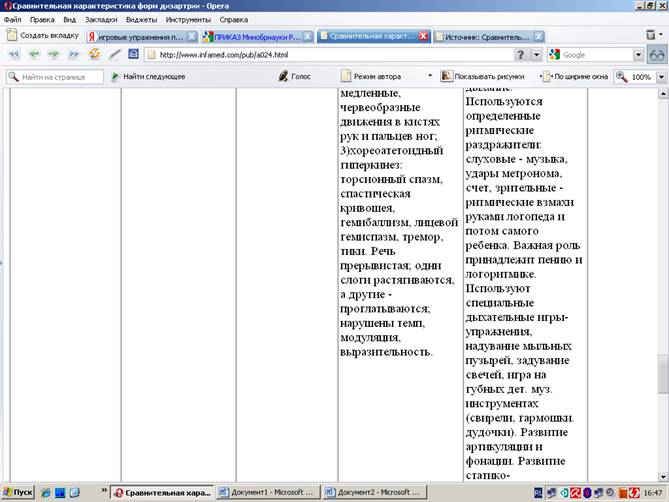
Task: Click the Back navigation arrow
Action: [33, 54]
